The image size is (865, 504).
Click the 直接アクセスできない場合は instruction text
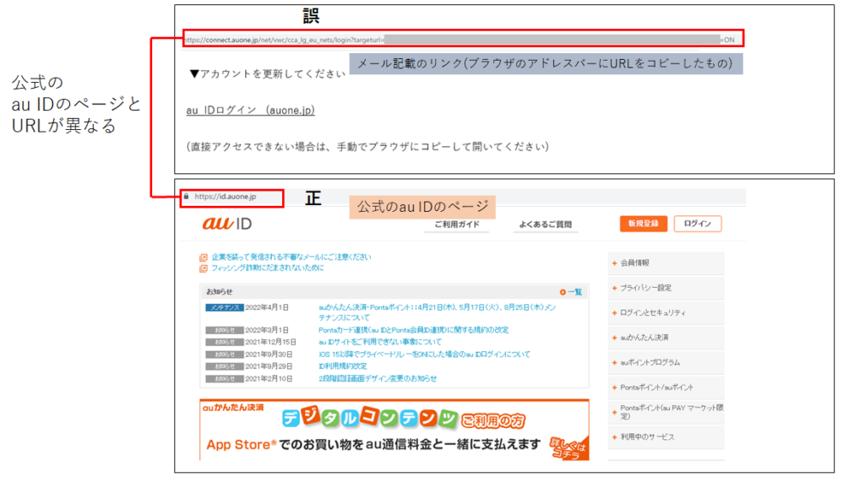pyautogui.click(x=367, y=147)
